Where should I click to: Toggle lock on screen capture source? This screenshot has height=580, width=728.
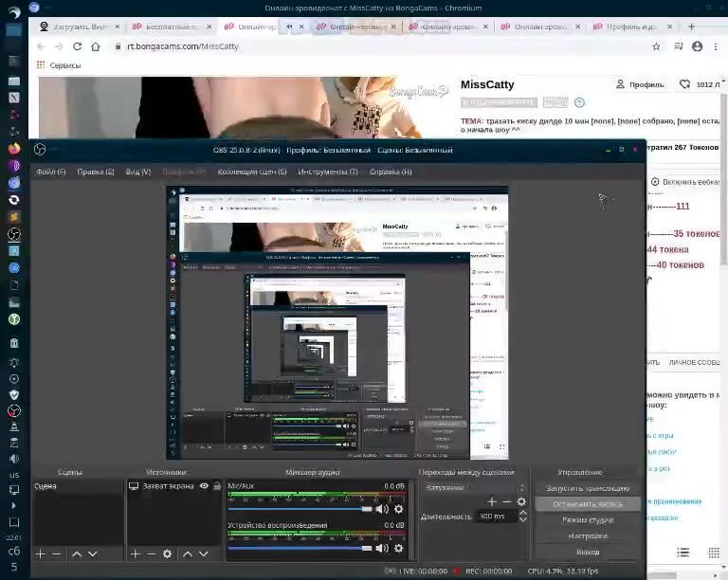pos(216,486)
